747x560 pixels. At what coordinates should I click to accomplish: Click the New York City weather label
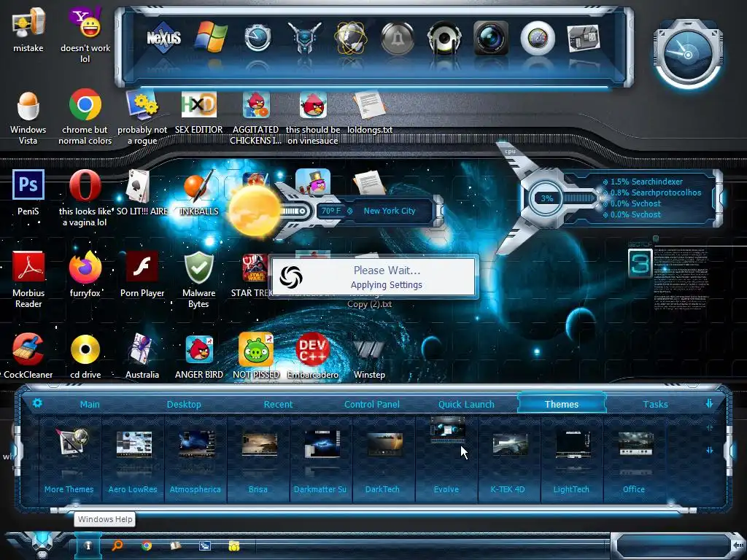(390, 211)
